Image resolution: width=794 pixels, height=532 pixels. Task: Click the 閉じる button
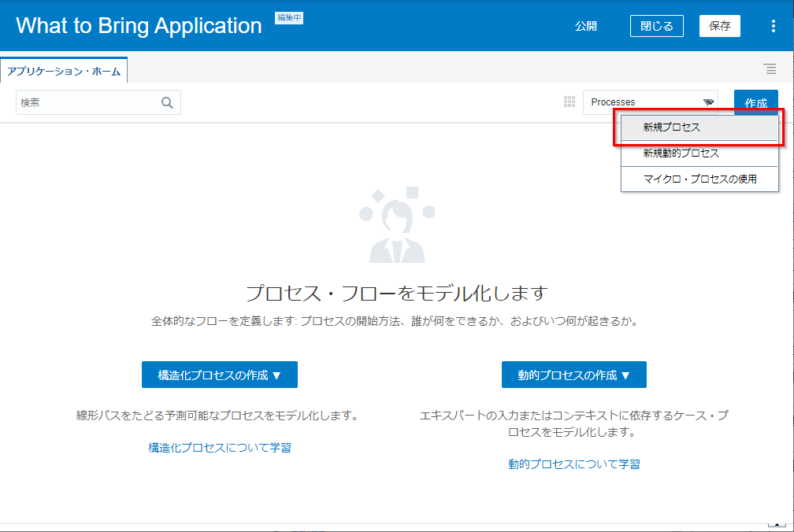coord(656,26)
